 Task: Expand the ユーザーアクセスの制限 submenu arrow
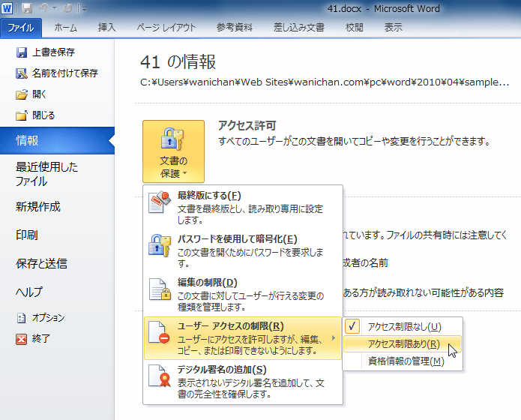(334, 338)
